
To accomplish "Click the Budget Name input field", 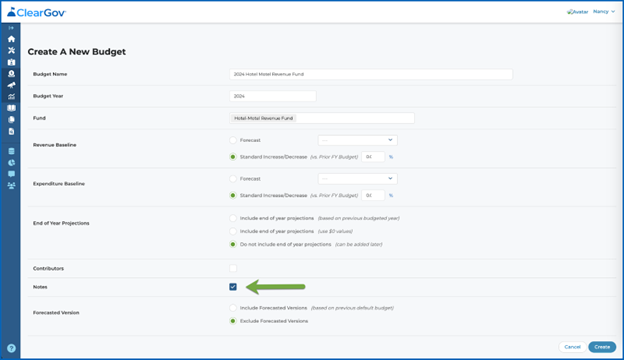I will coord(371,74).
